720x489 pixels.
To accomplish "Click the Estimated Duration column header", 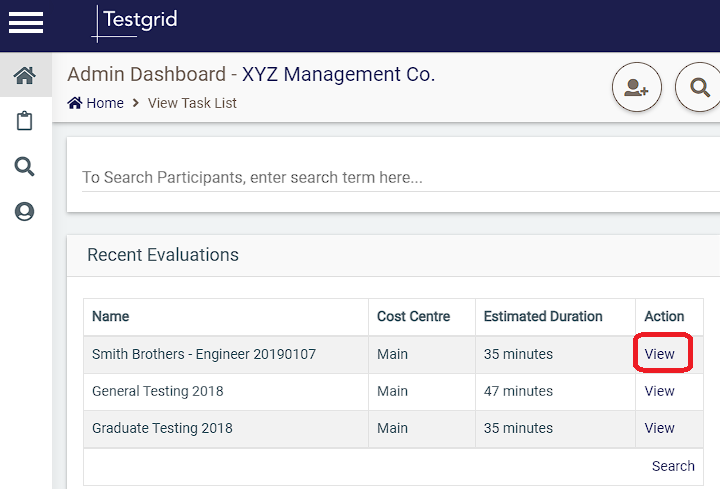I will pyautogui.click(x=543, y=316).
